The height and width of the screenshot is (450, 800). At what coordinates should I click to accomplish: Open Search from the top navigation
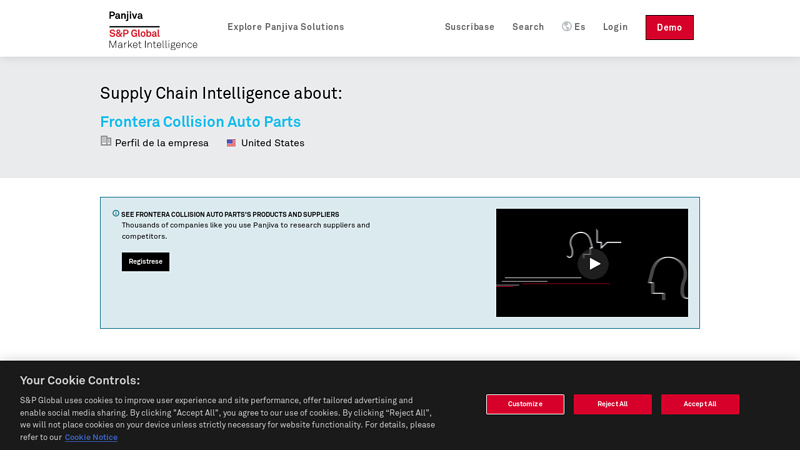528,27
